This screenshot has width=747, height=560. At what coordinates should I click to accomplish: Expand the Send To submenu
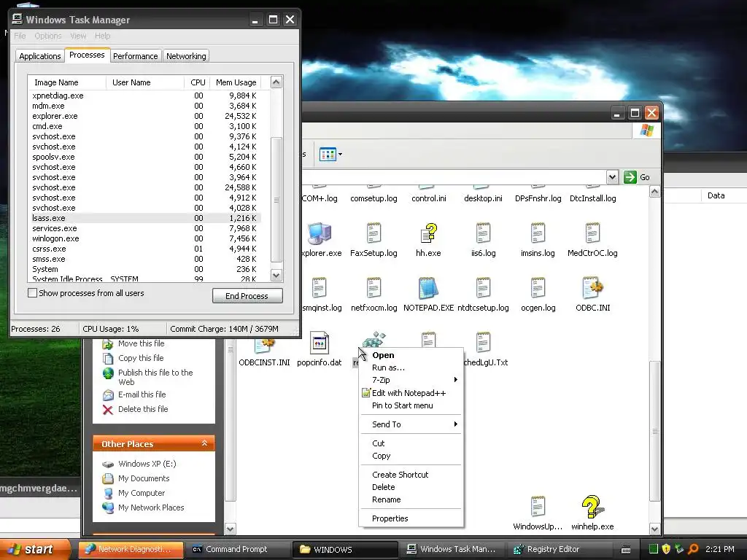tap(411, 424)
